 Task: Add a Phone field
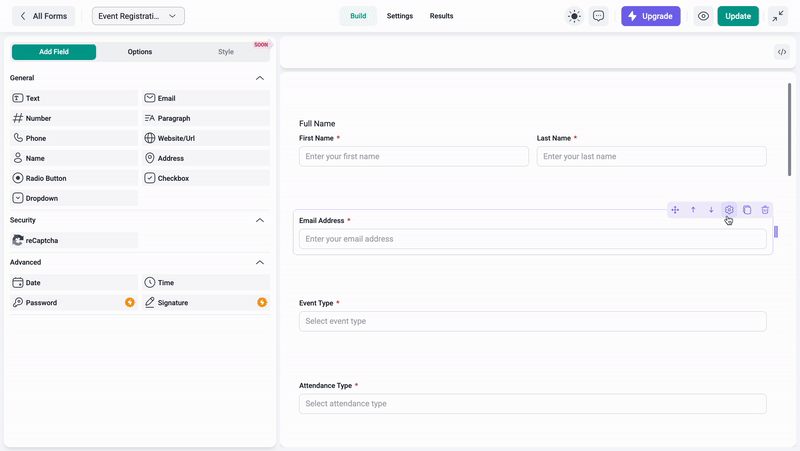pos(74,138)
